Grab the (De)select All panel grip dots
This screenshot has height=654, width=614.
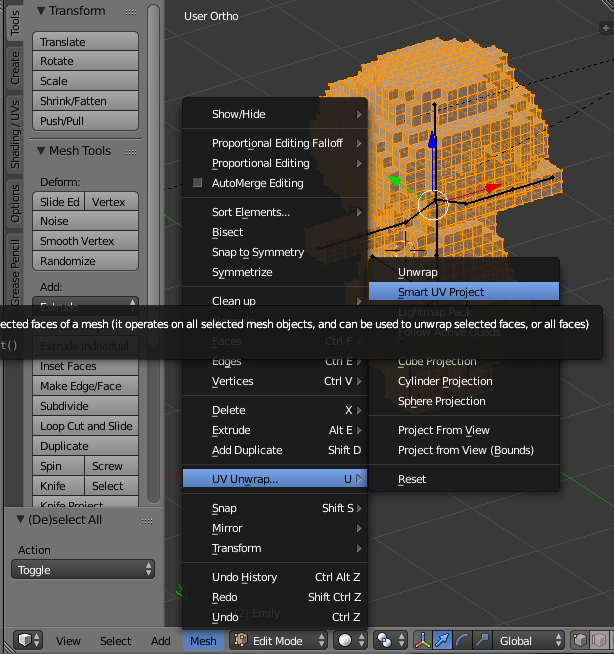[x=147, y=521]
